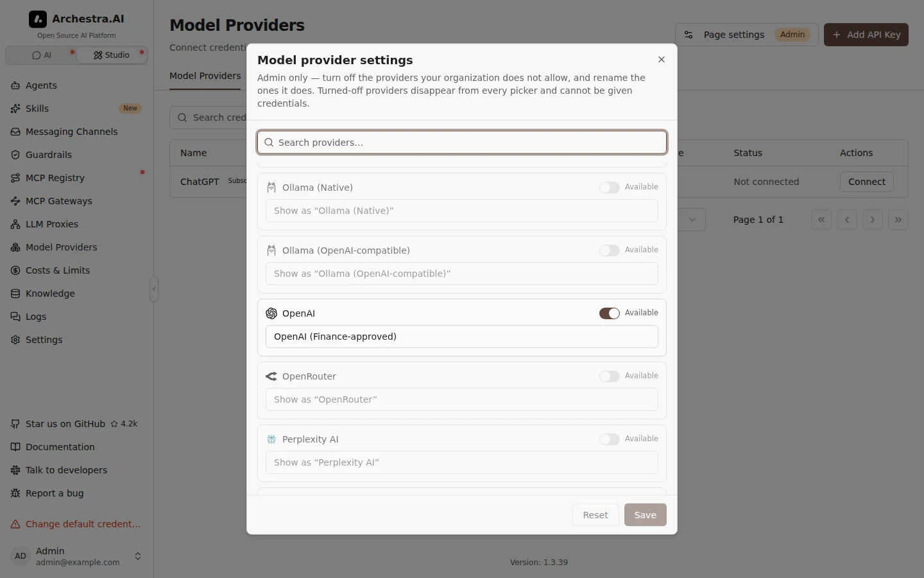Save the model provider settings
The width and height of the screenshot is (924, 578).
(646, 515)
